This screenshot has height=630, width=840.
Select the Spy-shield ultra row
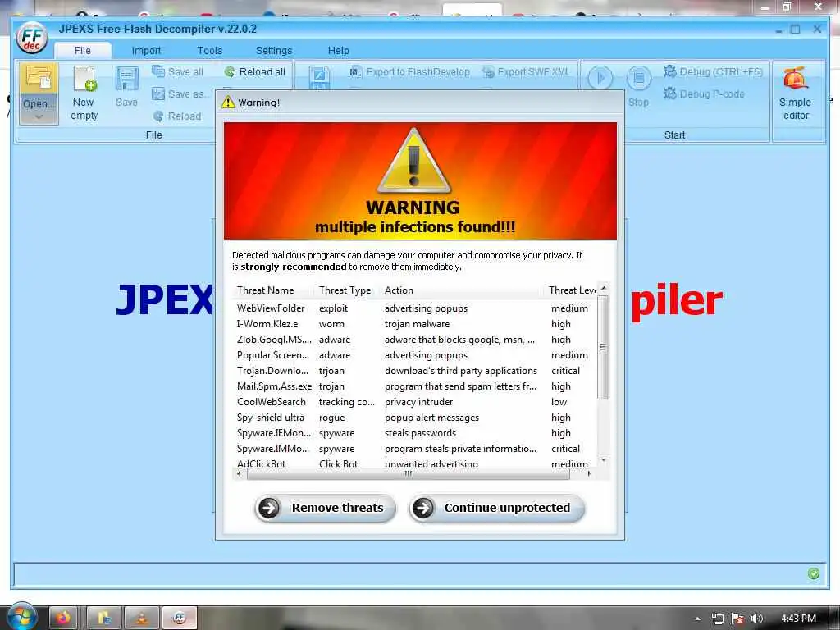pos(415,418)
